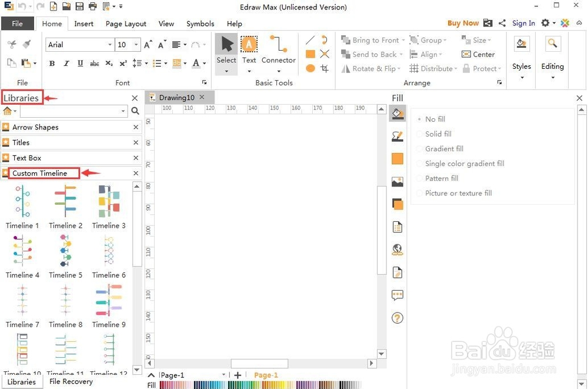Open the File menu
The width and height of the screenshot is (588, 389).
[17, 24]
